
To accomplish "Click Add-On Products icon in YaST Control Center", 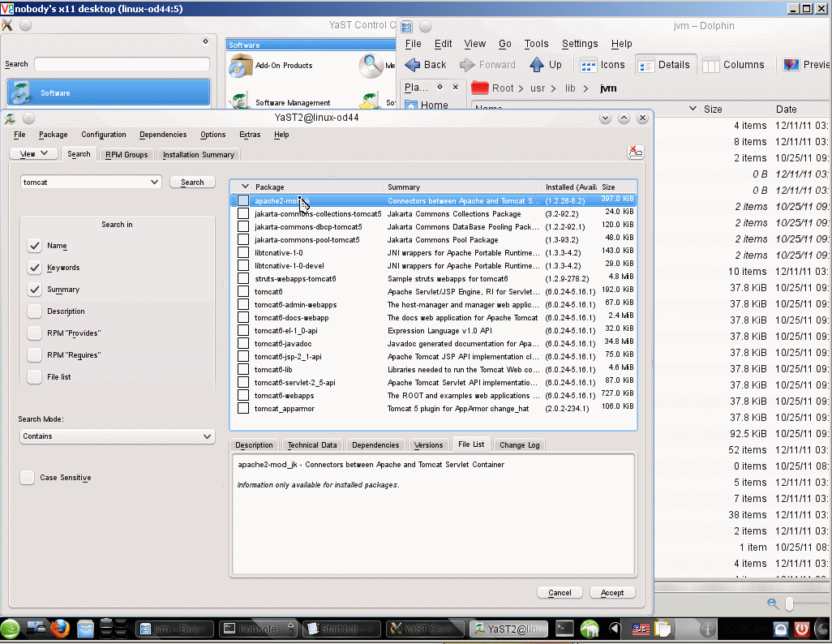I will pos(240,66).
